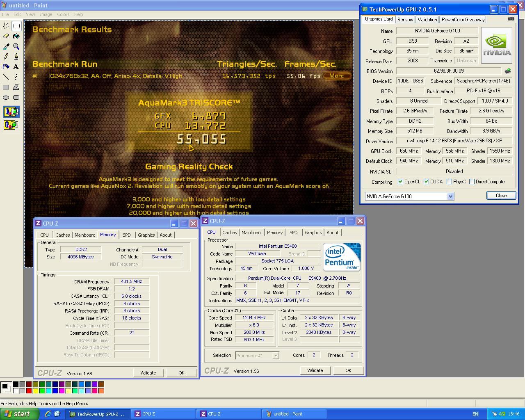Select the Rectangle shape tool

(x=6, y=87)
